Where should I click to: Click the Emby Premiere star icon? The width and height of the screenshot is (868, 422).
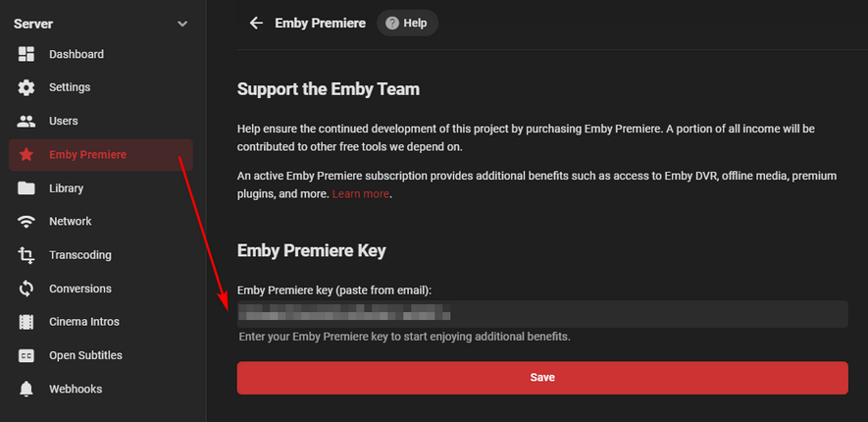26,155
